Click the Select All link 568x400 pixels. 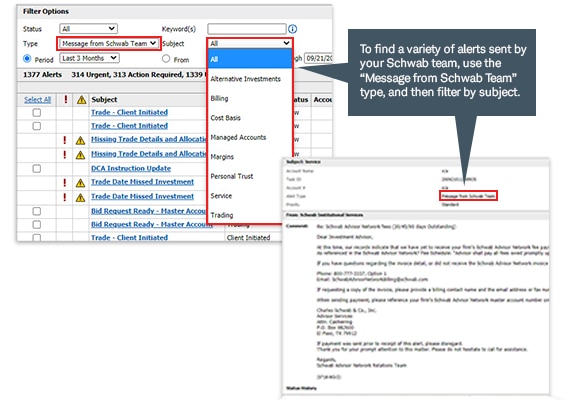coord(37,100)
